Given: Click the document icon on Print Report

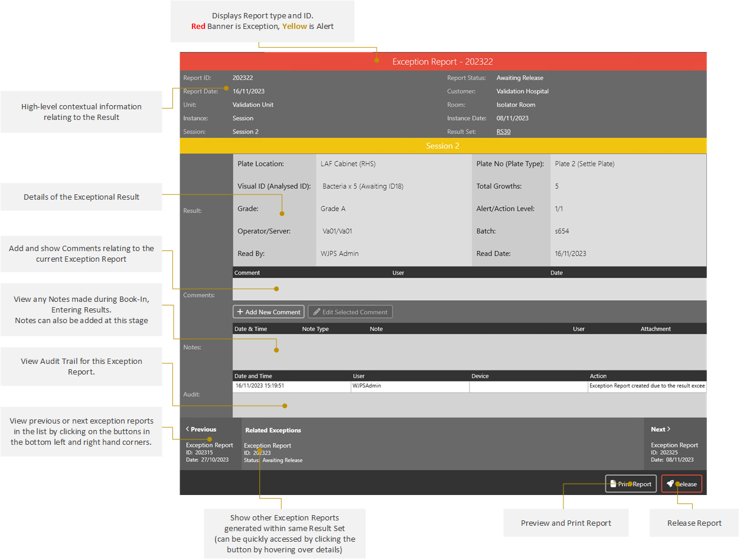Looking at the screenshot, I should coord(613,483).
